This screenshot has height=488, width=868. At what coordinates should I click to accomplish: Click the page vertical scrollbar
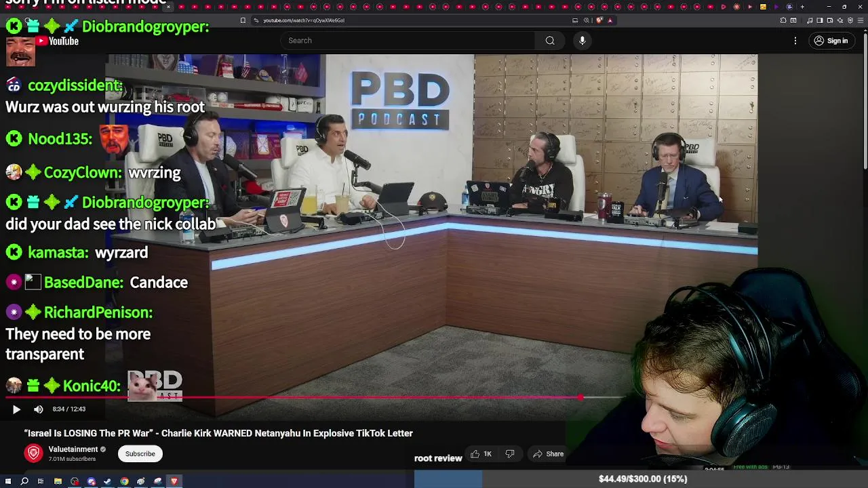[865, 102]
